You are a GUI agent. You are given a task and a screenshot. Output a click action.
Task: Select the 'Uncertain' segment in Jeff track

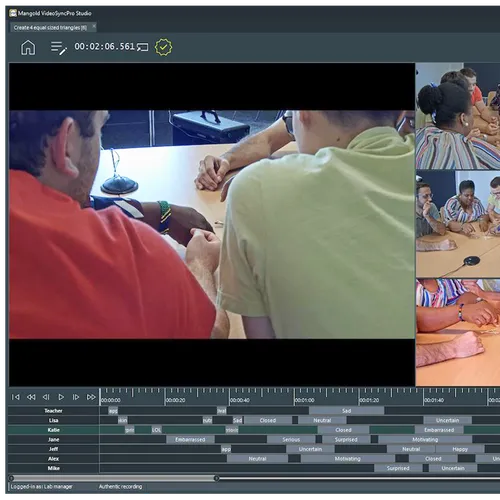tap(310, 449)
